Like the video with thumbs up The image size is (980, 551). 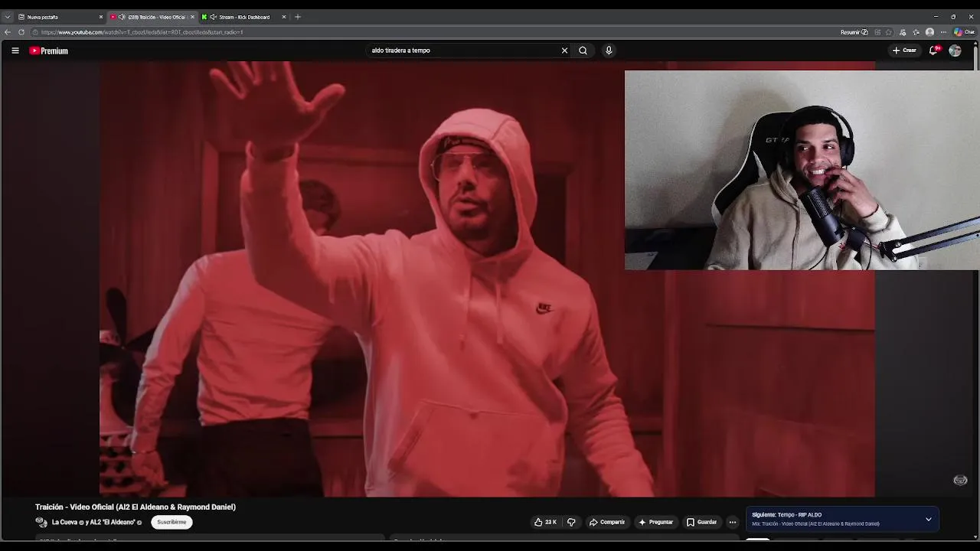(545, 522)
